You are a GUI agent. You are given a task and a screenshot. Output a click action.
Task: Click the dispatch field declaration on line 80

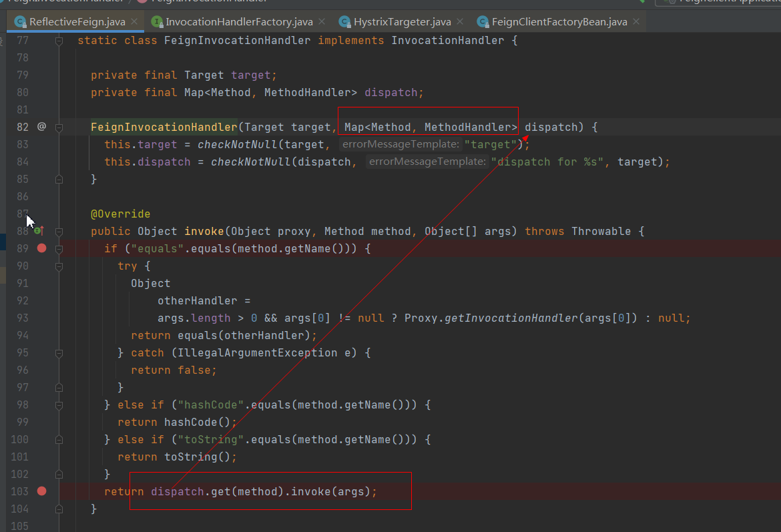(x=391, y=93)
